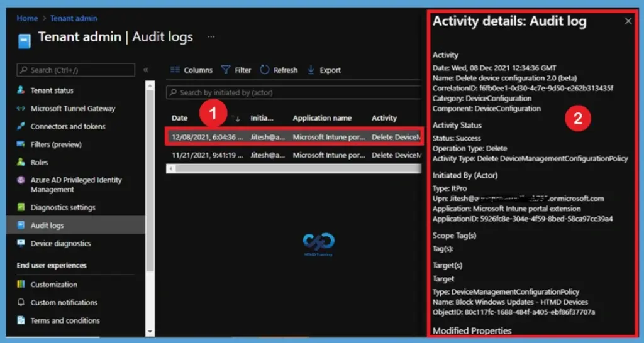
Task: Click the Audit logs sidebar icon
Action: pos(21,226)
